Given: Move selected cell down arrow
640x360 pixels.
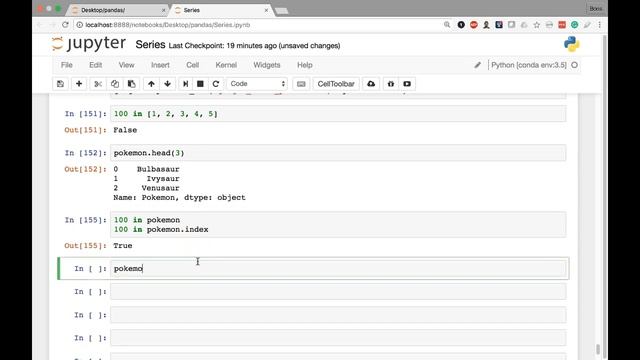Looking at the screenshot, I should coord(167,84).
